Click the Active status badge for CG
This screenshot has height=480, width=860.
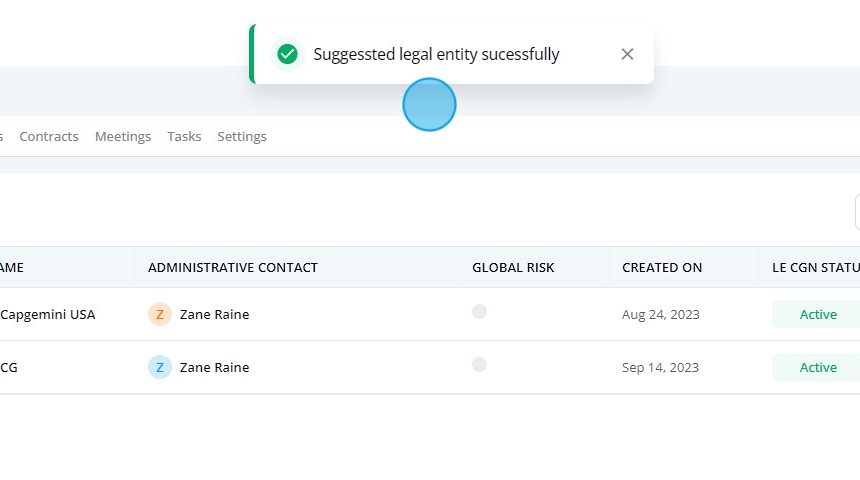[x=818, y=367]
